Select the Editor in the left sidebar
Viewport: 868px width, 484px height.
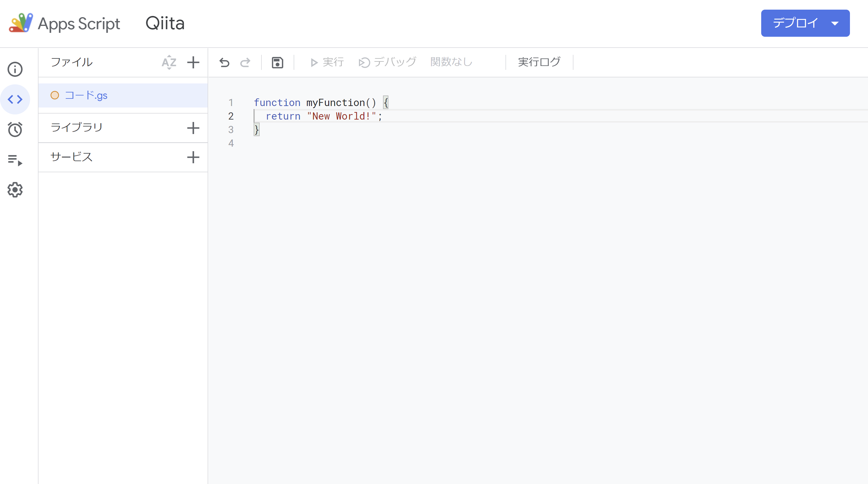pos(15,99)
